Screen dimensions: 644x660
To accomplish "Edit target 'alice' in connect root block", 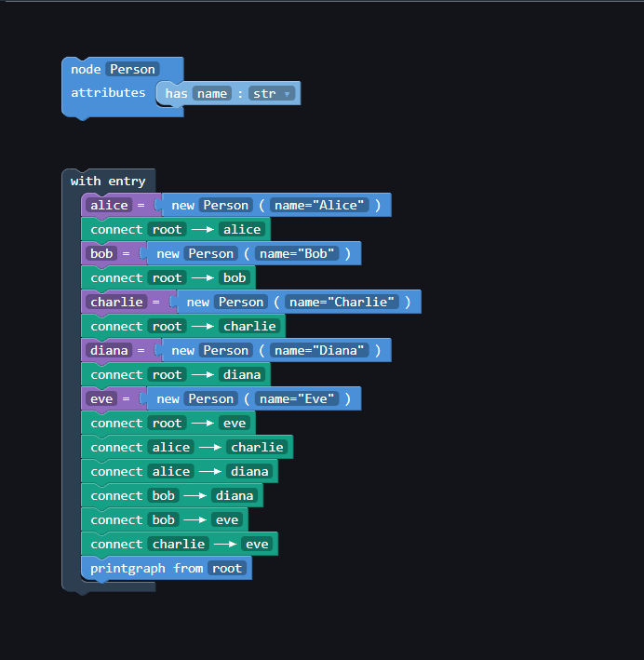I will click(x=242, y=229).
